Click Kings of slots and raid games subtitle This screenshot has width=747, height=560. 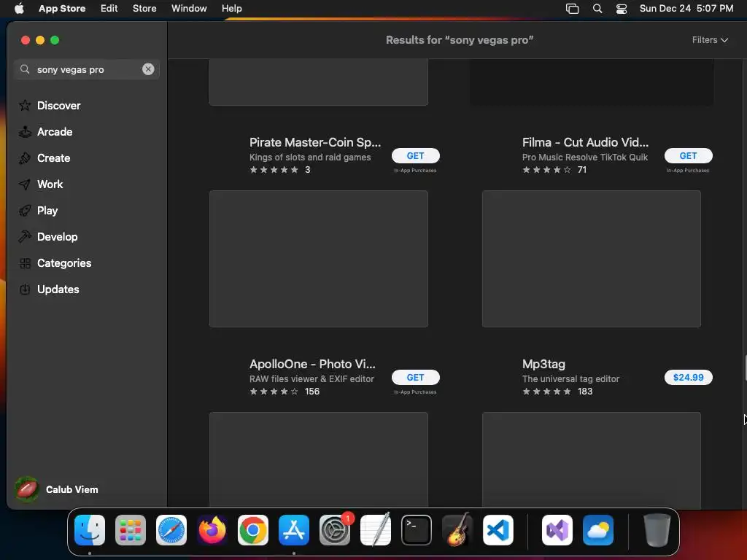tap(310, 157)
